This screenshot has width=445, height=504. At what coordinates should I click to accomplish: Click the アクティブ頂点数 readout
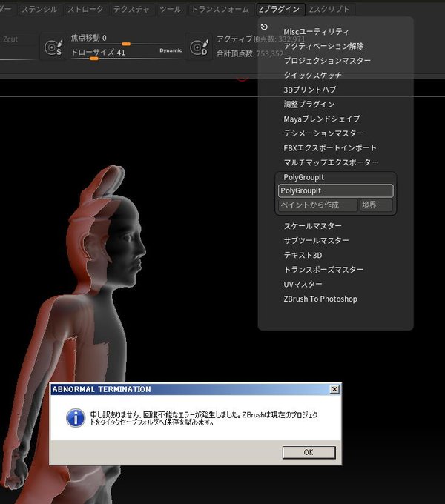pyautogui.click(x=260, y=39)
